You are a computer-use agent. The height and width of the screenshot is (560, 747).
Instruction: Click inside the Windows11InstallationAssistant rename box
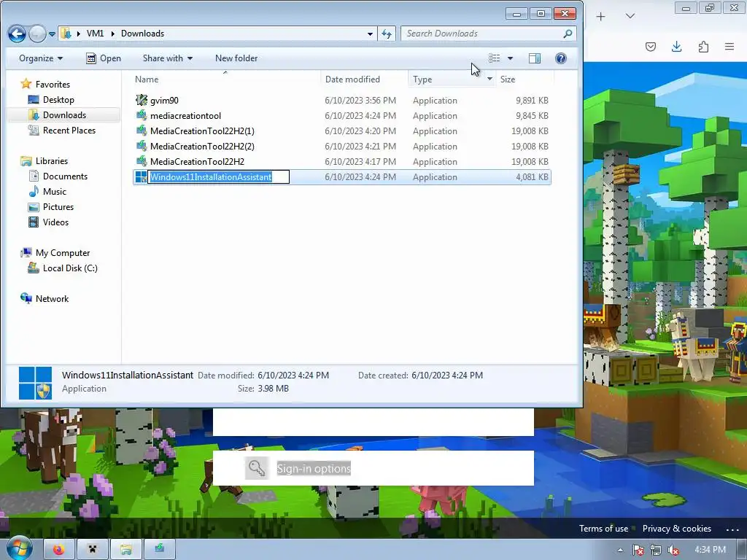click(x=219, y=176)
